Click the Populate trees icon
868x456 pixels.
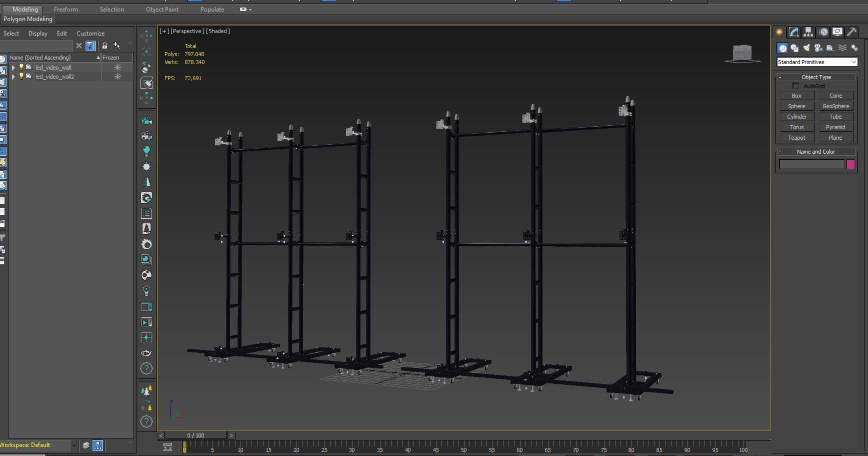(x=146, y=390)
